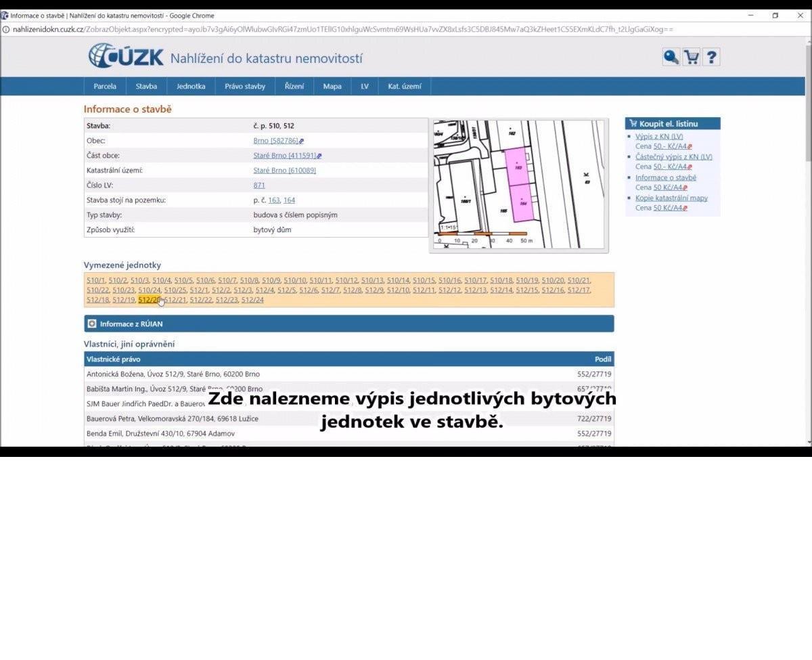
Task: Select owner row Antonická Božena
Action: (x=349, y=374)
